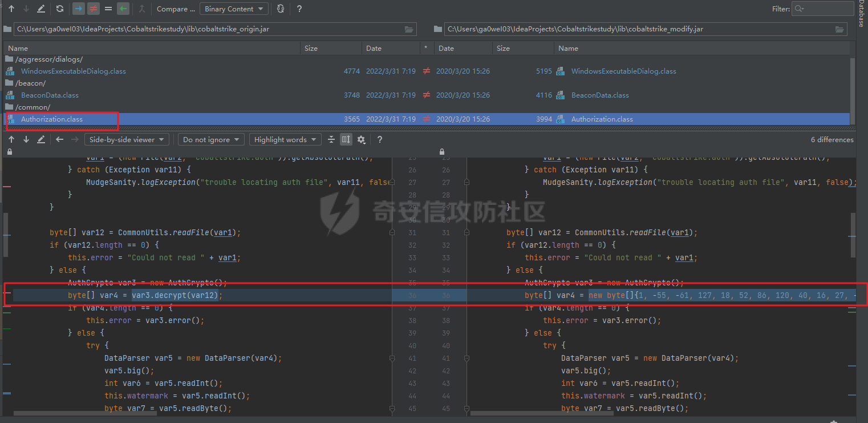
Task: Sort by right Date column header
Action: click(x=464, y=49)
